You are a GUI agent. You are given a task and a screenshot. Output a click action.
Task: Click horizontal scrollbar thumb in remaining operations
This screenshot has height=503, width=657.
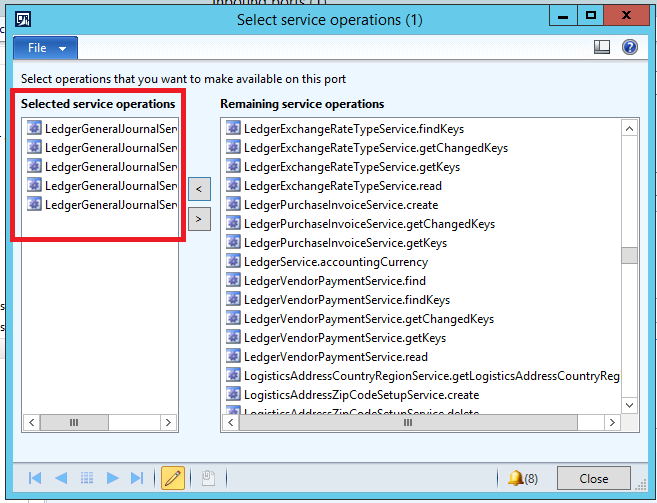(408, 423)
